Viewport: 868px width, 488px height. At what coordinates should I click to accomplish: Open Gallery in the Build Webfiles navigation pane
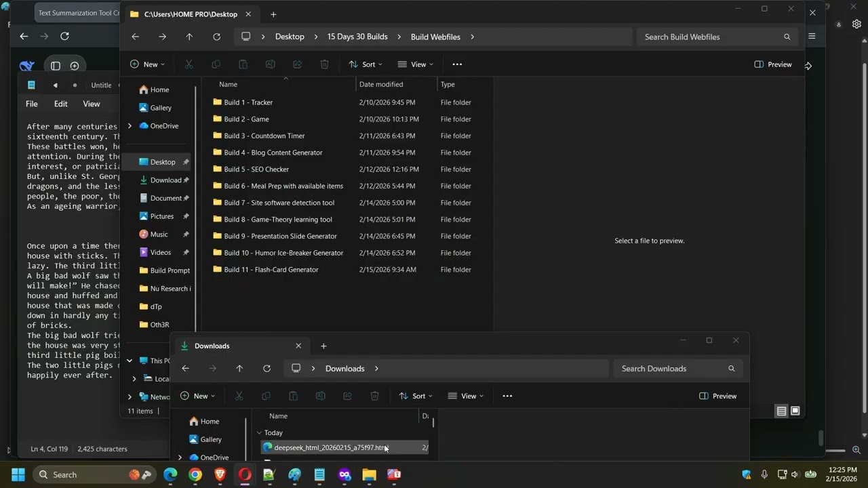pyautogui.click(x=155, y=108)
